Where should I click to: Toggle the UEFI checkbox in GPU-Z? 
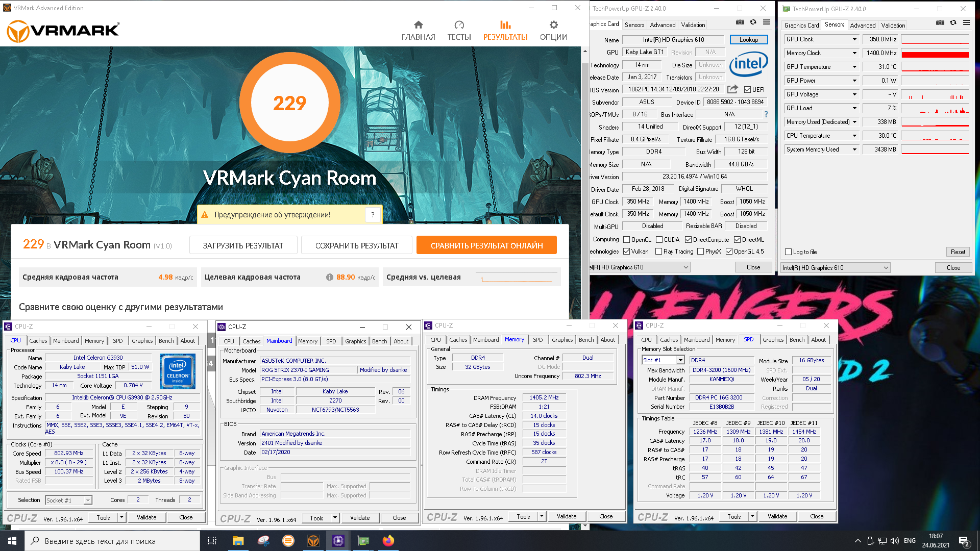pyautogui.click(x=747, y=90)
